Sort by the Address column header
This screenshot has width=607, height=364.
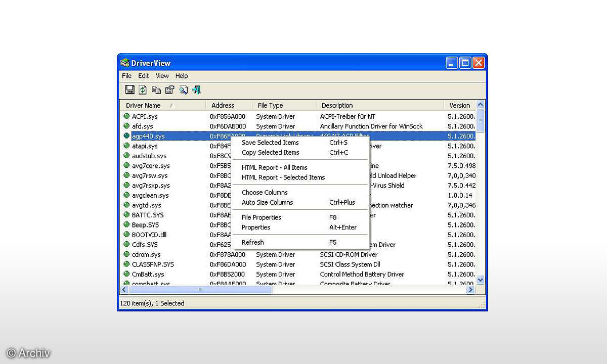(x=229, y=105)
